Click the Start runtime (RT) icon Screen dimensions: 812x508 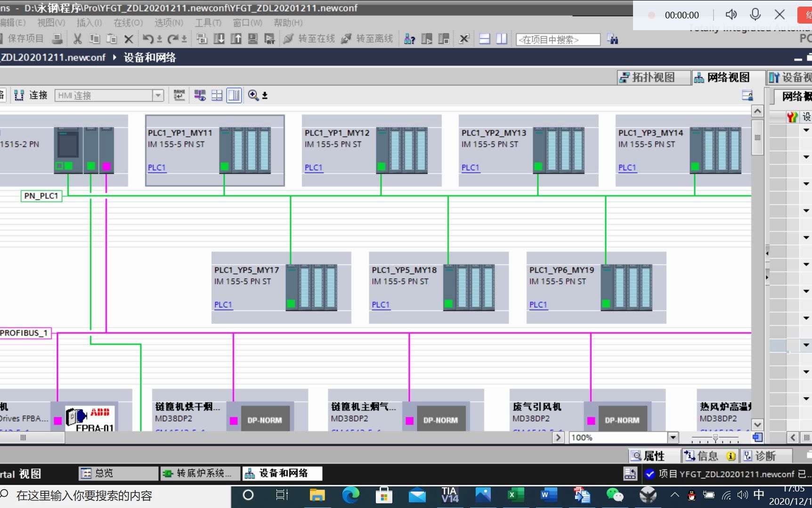click(x=270, y=39)
